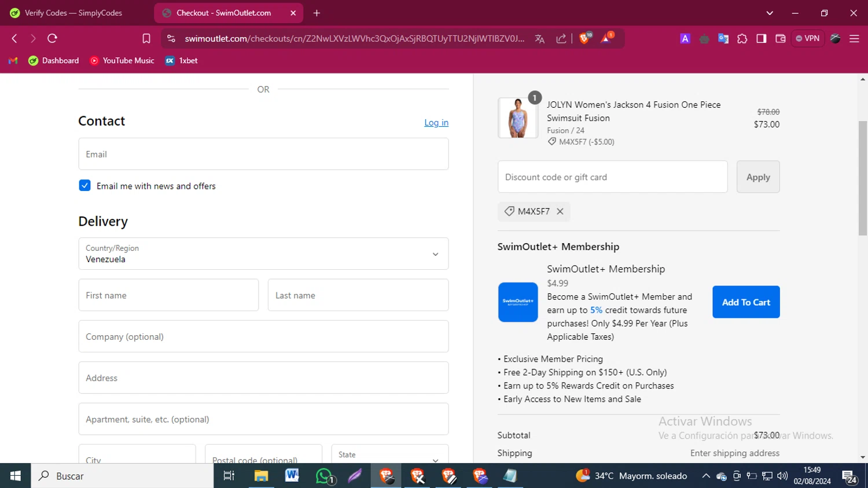Open the Brave Shields lion icon
Viewport: 868px width, 488px height.
pyautogui.click(x=584, y=38)
